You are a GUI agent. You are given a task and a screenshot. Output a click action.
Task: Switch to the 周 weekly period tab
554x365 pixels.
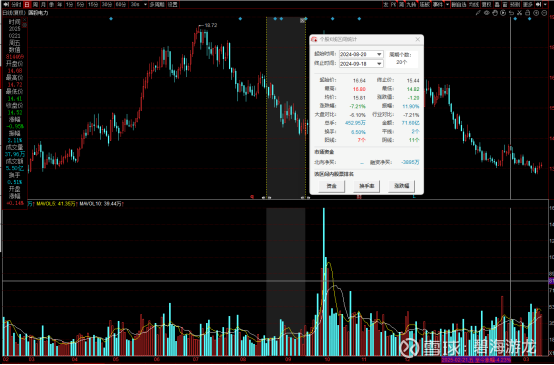click(x=35, y=4)
